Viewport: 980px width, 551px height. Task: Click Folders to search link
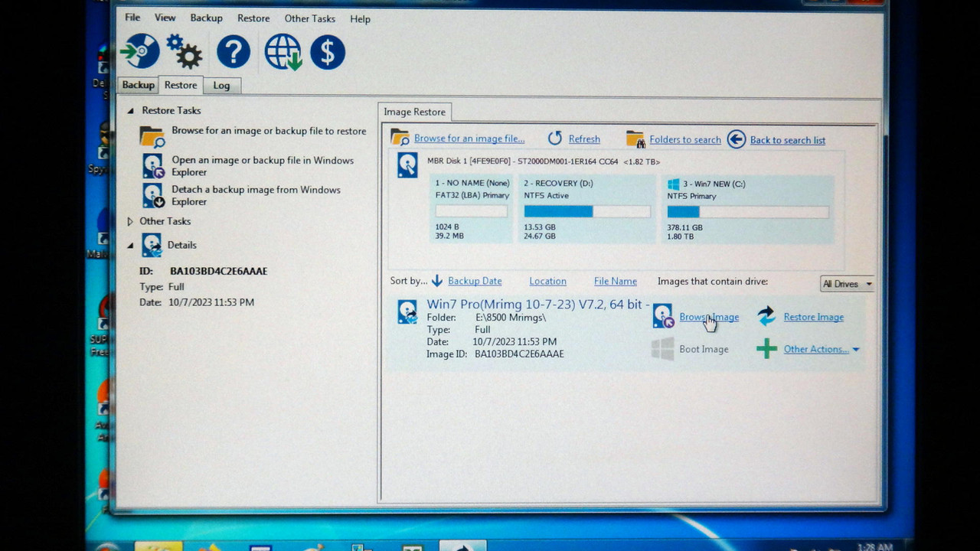click(685, 140)
